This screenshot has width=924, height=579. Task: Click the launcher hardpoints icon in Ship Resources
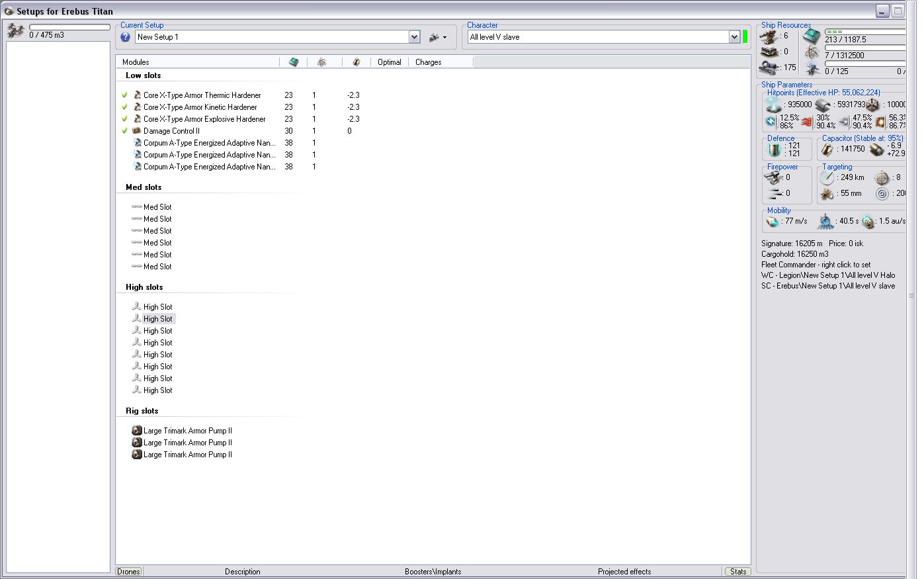pos(769,52)
